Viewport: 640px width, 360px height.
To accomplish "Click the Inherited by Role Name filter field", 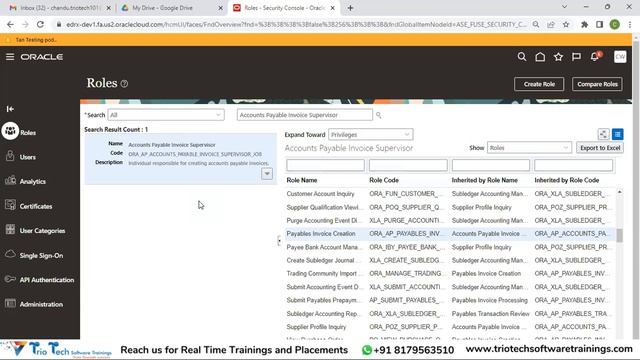I will pyautogui.click(x=491, y=165).
